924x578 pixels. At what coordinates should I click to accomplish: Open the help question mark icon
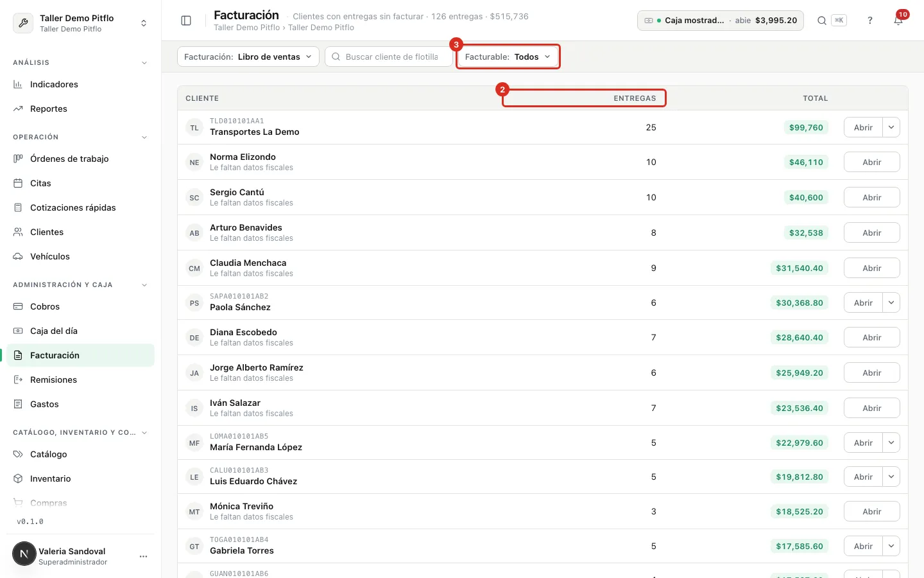coord(870,21)
